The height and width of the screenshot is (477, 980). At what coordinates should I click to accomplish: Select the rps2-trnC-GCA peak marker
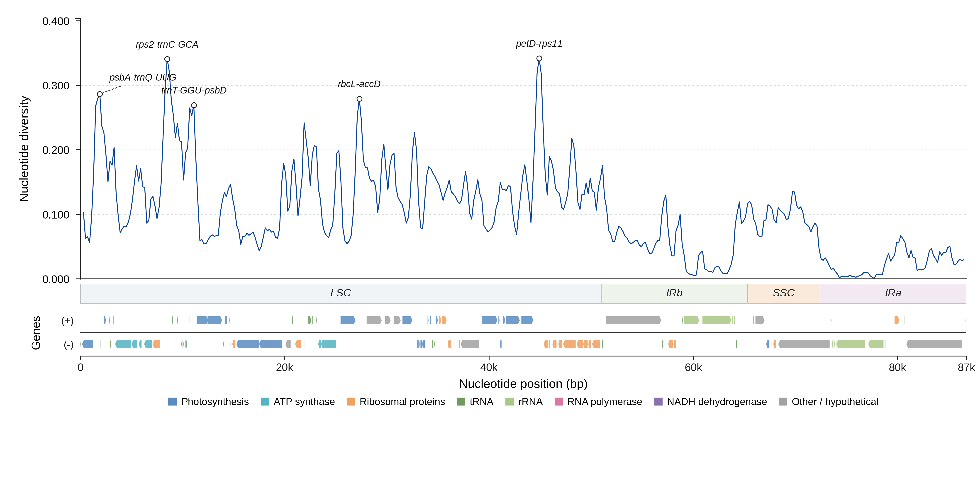(167, 59)
